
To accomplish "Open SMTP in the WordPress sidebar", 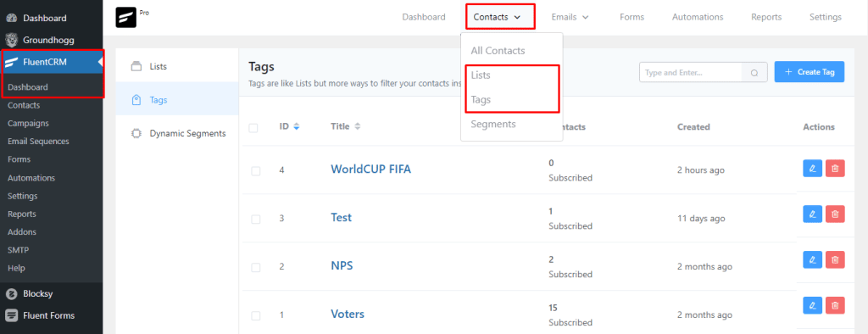I will click(x=19, y=250).
